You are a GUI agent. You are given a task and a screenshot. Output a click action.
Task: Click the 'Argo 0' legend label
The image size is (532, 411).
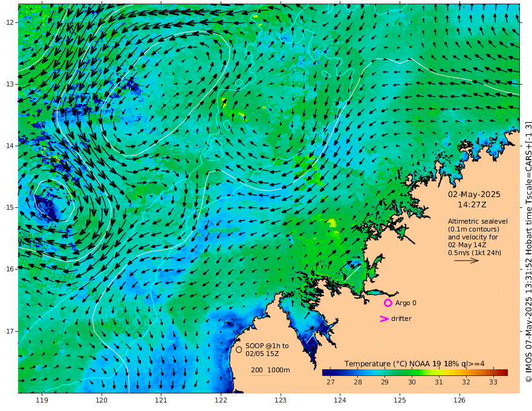pos(406,303)
